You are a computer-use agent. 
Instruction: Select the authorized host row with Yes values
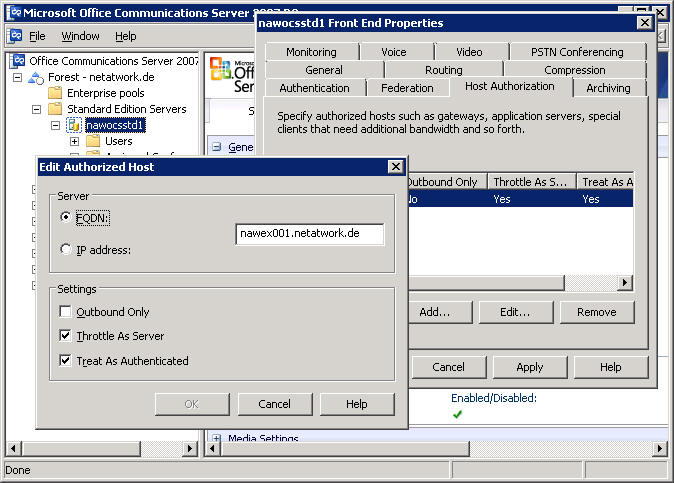point(521,199)
